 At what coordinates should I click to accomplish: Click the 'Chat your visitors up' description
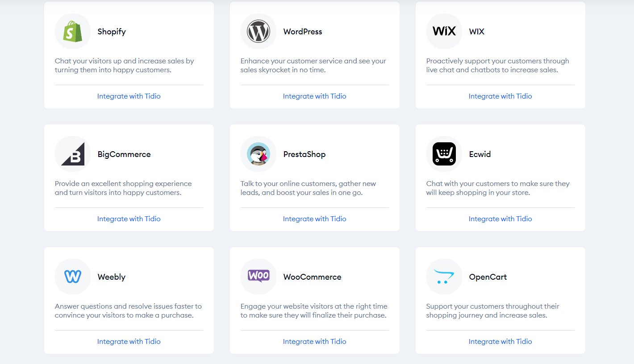point(125,65)
